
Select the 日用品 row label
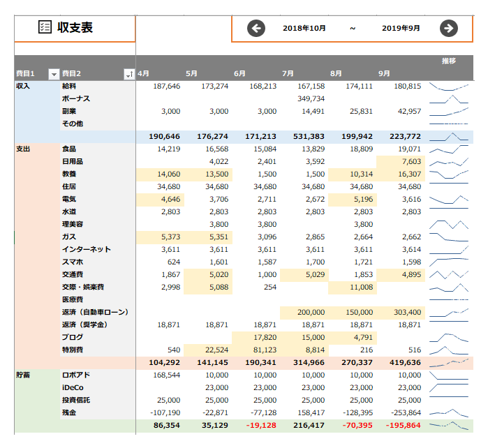point(73,161)
